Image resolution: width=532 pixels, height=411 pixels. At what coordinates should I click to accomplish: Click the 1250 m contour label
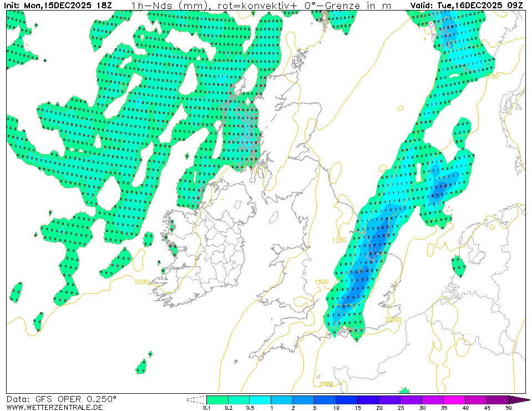click(x=339, y=240)
